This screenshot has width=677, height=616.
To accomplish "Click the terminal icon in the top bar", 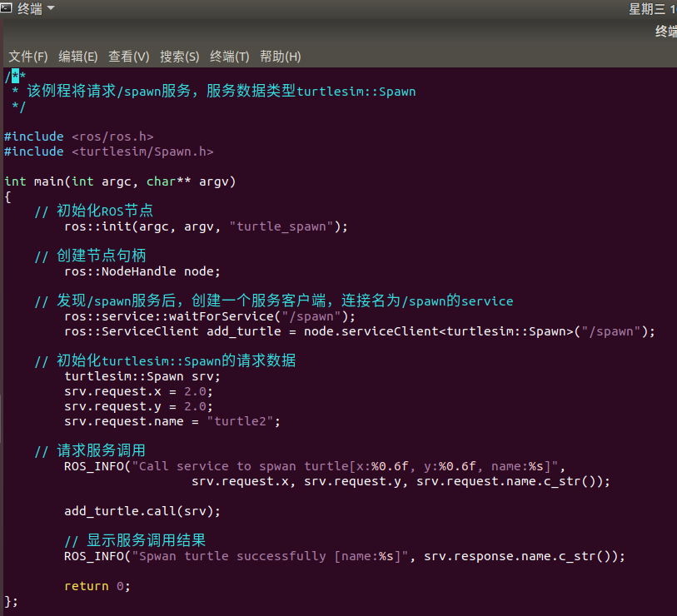I will pyautogui.click(x=6, y=7).
